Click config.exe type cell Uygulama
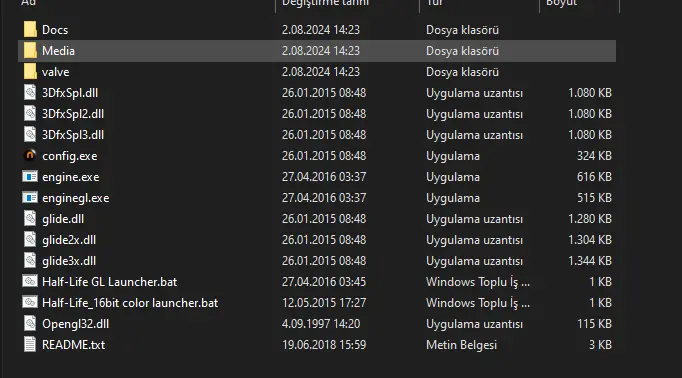Screen dimensions: 682x378 (453, 156)
